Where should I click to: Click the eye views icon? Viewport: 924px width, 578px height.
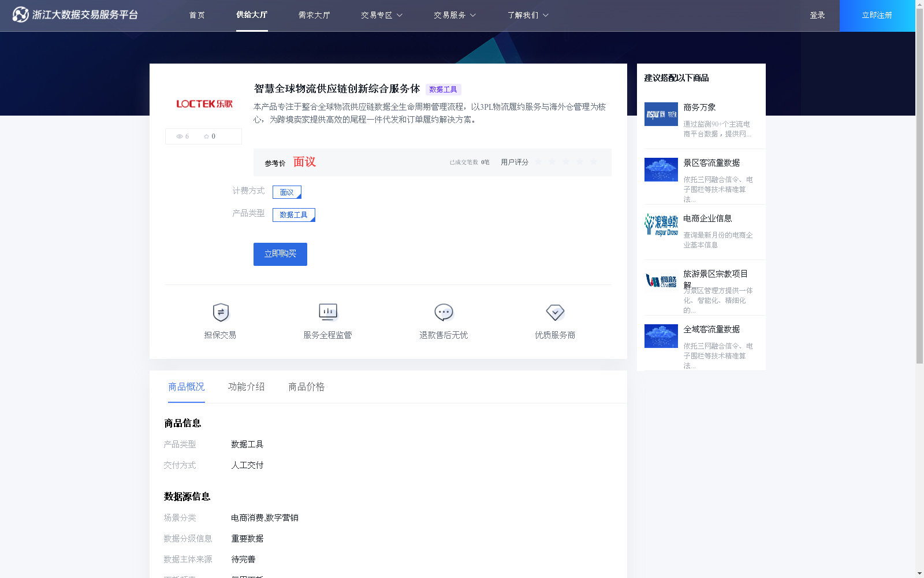180,136
